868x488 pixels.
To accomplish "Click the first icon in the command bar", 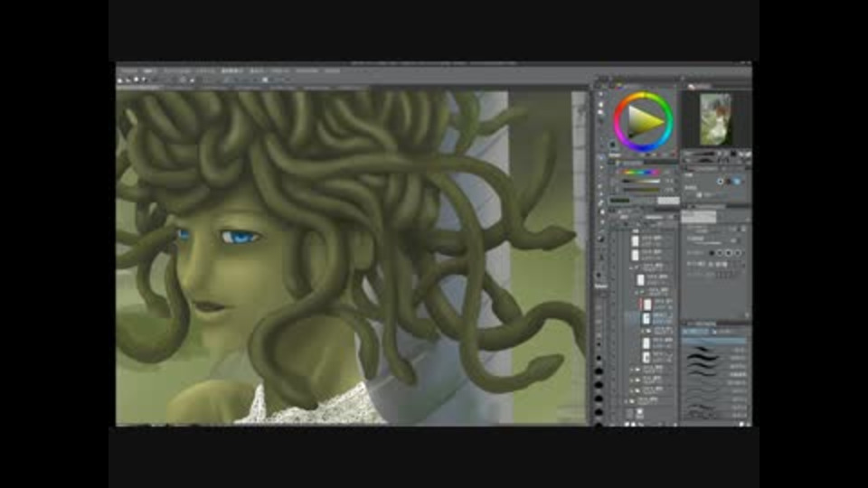I will (x=119, y=80).
